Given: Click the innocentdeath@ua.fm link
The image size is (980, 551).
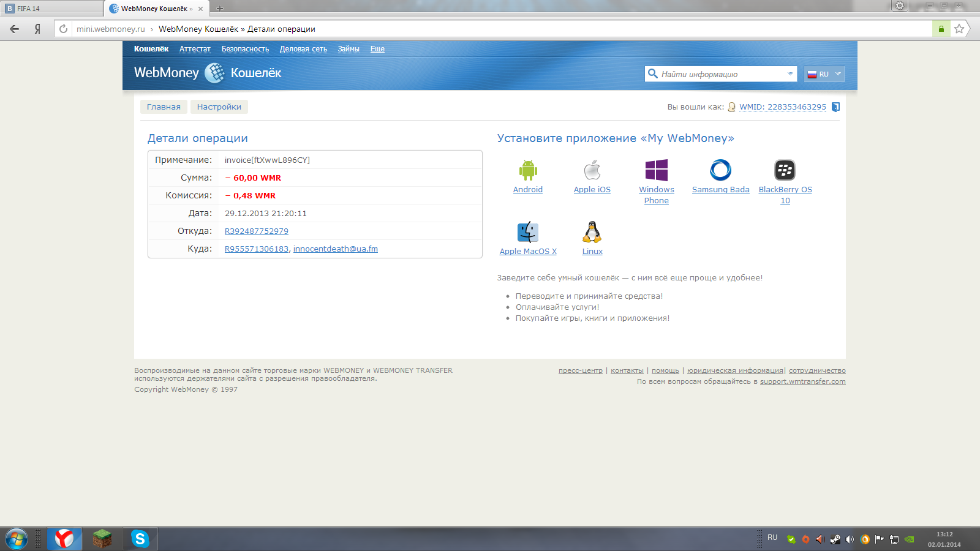Looking at the screenshot, I should pos(336,249).
